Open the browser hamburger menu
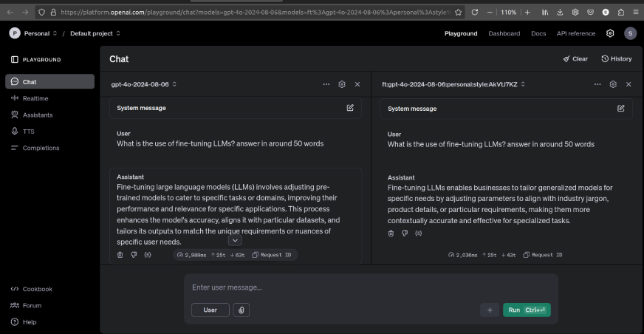The width and height of the screenshot is (644, 334). [x=635, y=13]
